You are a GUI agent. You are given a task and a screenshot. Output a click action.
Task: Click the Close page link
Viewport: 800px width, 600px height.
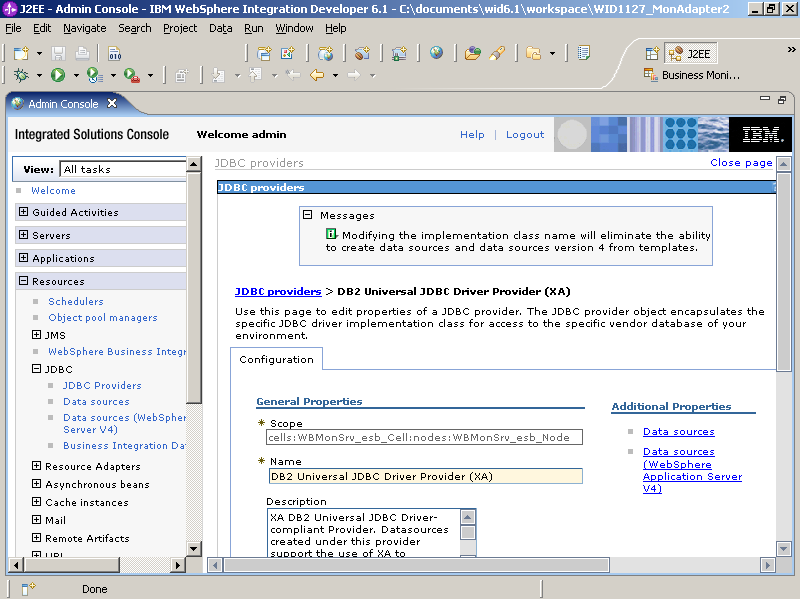coord(741,163)
